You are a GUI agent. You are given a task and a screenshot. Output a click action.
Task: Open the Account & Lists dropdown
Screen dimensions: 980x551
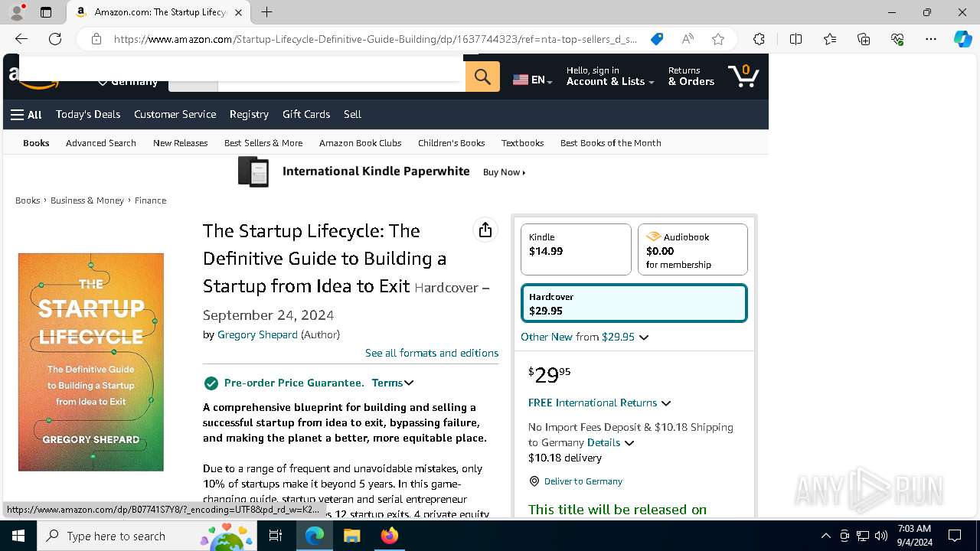coord(610,77)
